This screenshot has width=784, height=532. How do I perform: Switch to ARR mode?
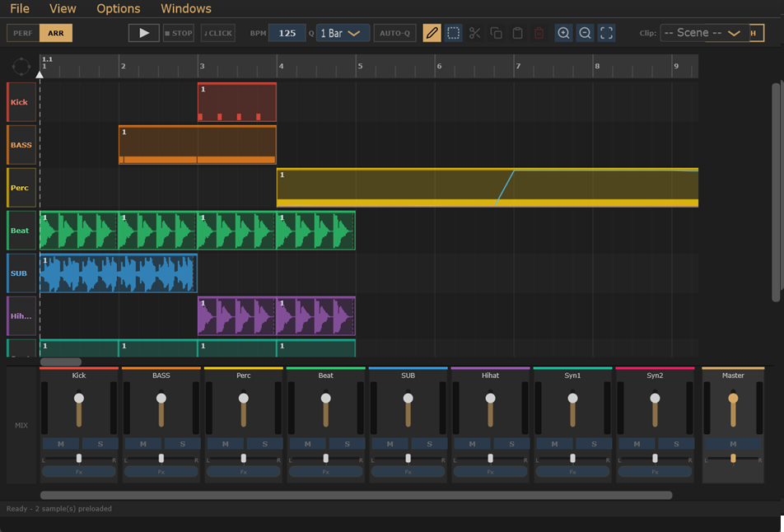(56, 33)
